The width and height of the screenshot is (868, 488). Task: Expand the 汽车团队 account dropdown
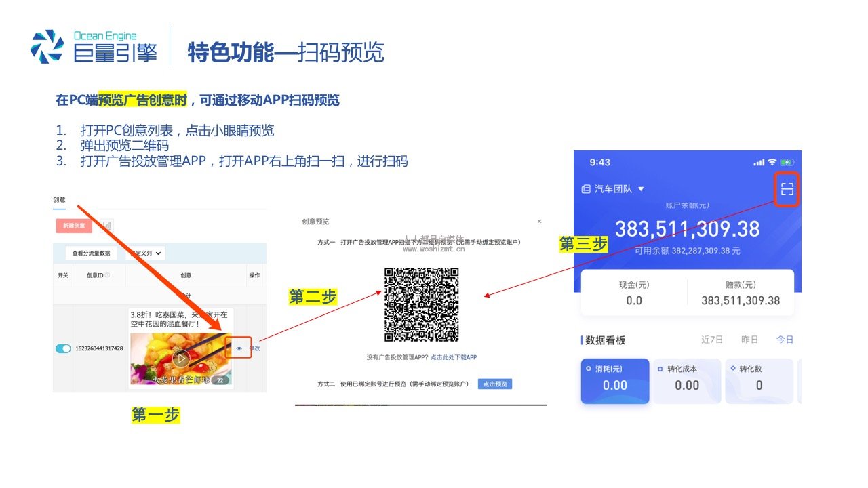point(641,189)
